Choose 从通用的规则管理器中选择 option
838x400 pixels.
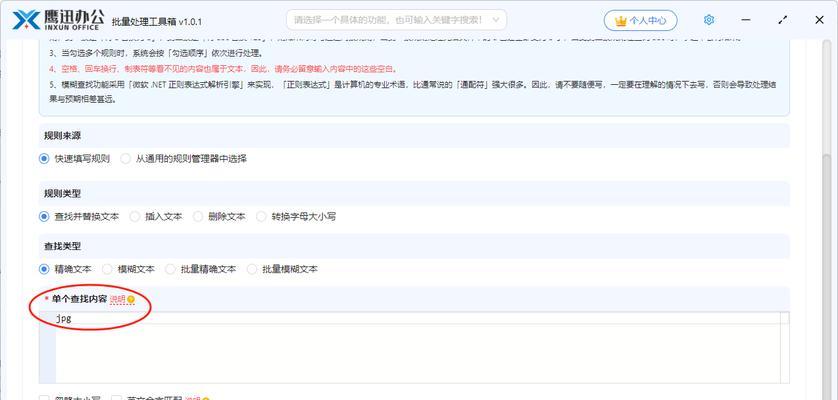(184, 159)
